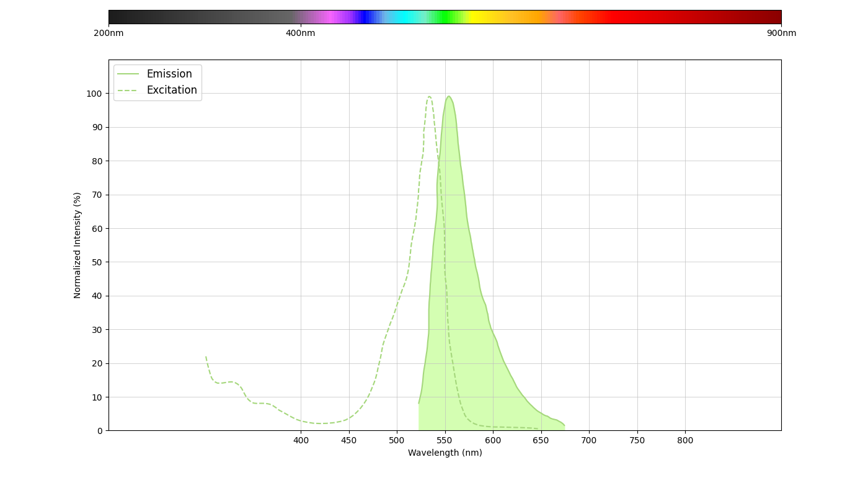Screen dimensions: 868x496
Task: Click the visible spectrum color bar
Action: [x=445, y=17]
